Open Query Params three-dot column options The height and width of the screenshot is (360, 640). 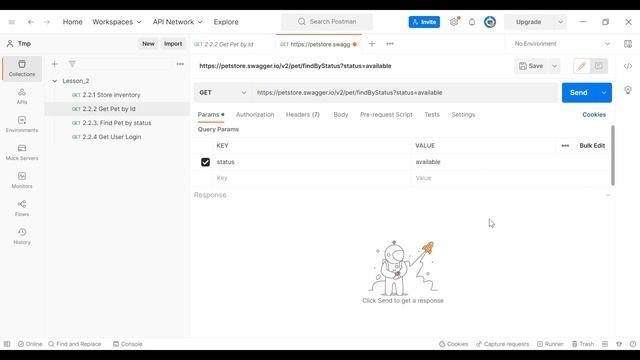pyautogui.click(x=565, y=146)
